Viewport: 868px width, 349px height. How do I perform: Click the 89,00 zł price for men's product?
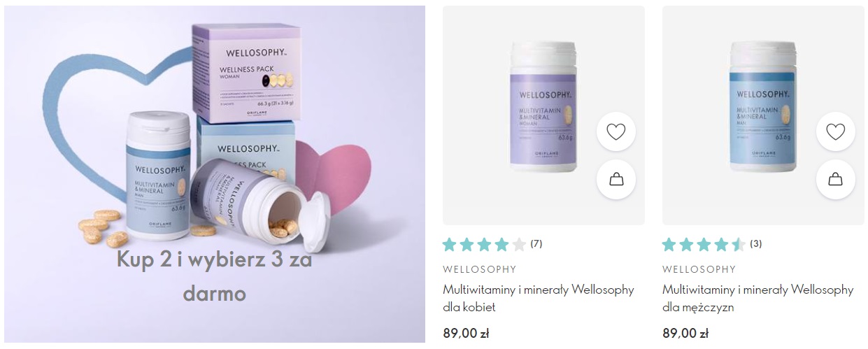coord(685,334)
